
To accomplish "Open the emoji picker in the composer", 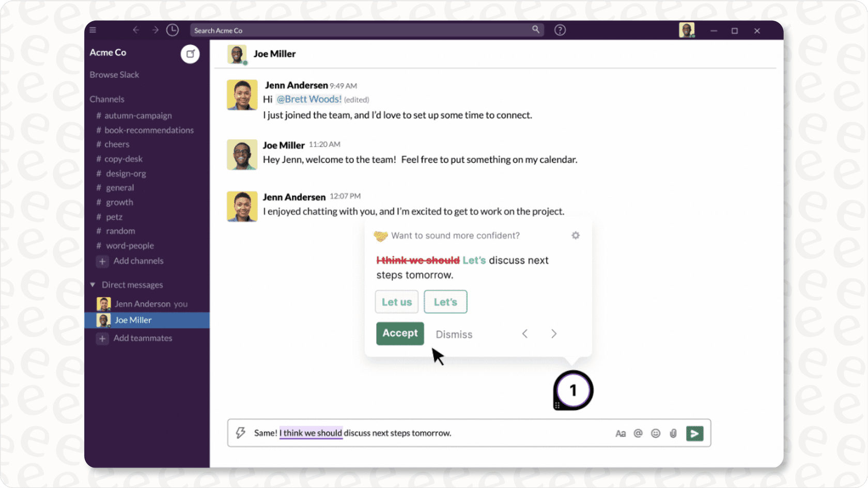I will click(655, 433).
